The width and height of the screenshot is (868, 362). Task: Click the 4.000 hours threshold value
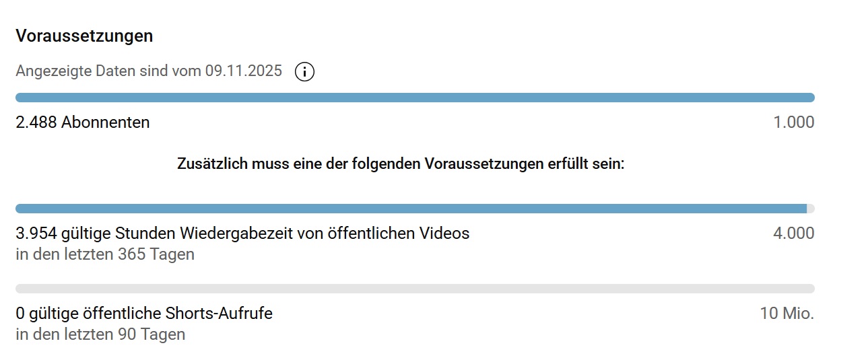point(794,233)
